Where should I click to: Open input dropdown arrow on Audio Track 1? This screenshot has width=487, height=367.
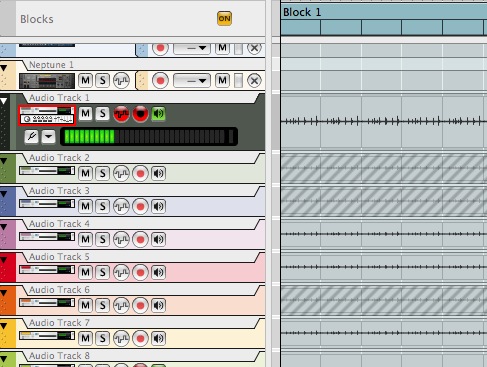pyautogui.click(x=48, y=136)
